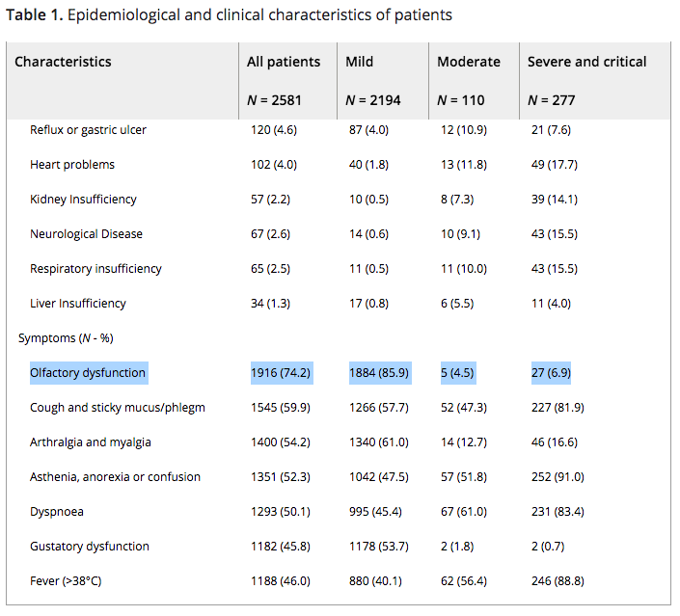The height and width of the screenshot is (616, 680).
Task: Click the Moderate column header
Action: point(469,62)
